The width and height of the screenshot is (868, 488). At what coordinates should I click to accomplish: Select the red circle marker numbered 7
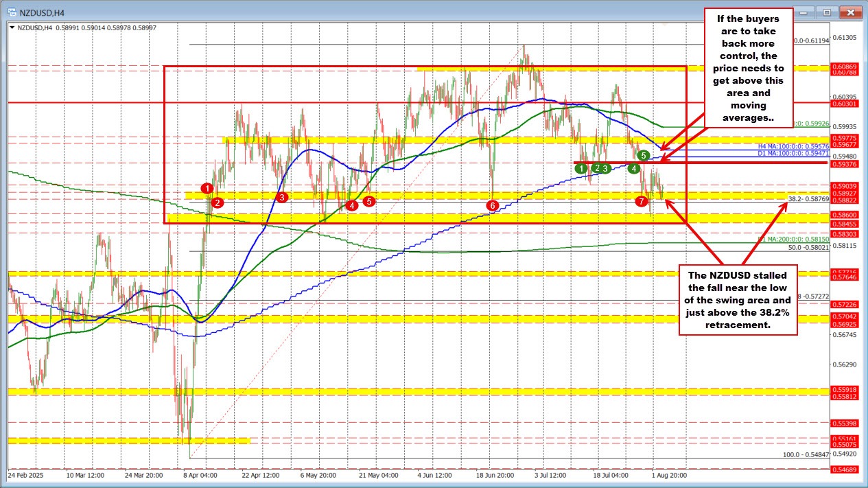[x=641, y=201]
